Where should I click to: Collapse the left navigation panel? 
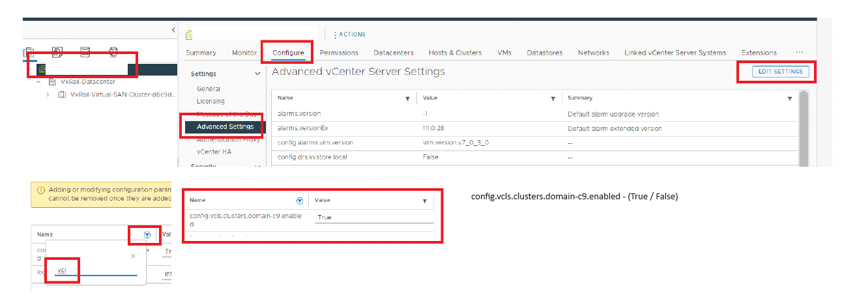click(x=173, y=30)
